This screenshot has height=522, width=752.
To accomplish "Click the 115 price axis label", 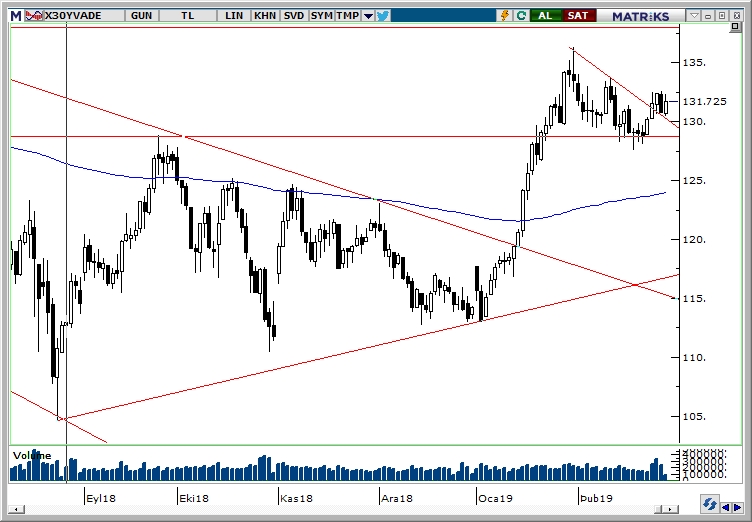I will tap(694, 299).
